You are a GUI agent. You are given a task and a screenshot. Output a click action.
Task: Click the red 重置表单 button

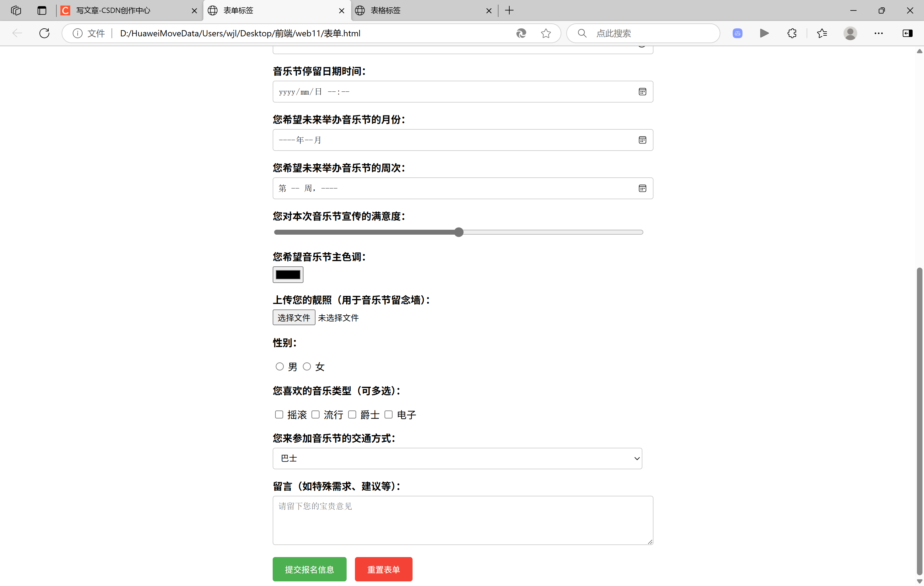(383, 569)
